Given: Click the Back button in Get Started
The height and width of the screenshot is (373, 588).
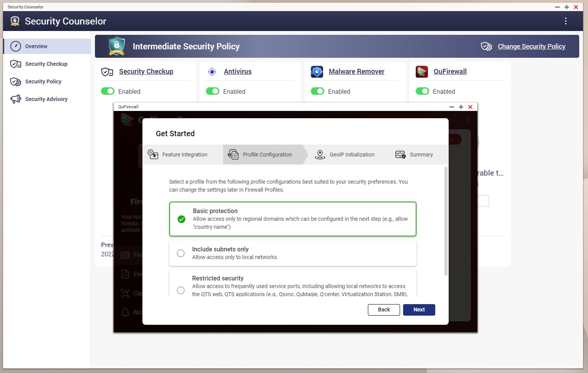Looking at the screenshot, I should pyautogui.click(x=384, y=310).
